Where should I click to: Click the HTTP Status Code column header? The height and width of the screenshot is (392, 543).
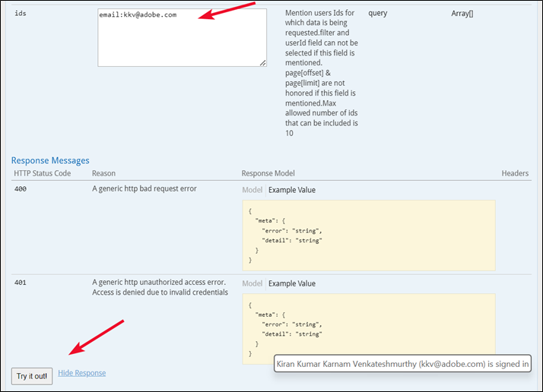click(43, 174)
